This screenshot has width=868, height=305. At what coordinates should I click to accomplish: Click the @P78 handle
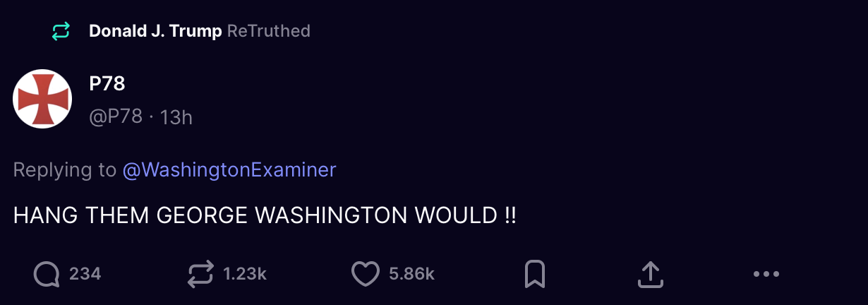coord(116,116)
